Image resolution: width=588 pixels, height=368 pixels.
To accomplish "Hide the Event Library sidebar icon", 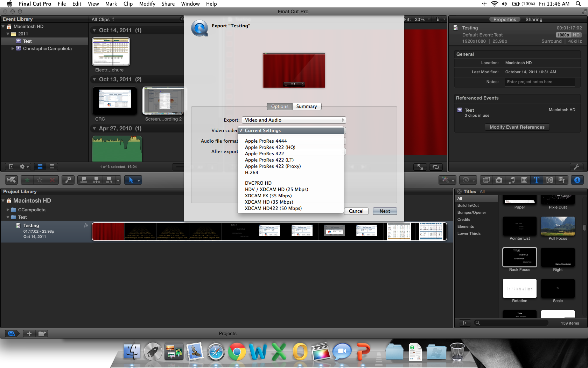I will [11, 167].
